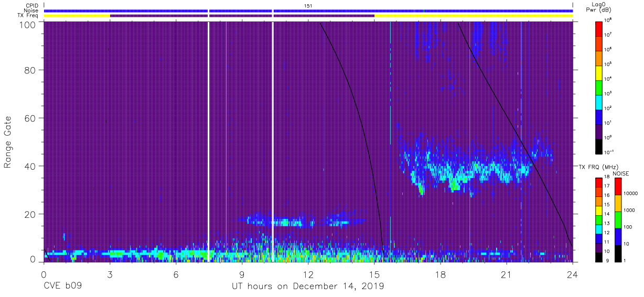Viewport: 644px width, 297px height.
Task: Click UT hour tick label "24"
Action: (572, 274)
